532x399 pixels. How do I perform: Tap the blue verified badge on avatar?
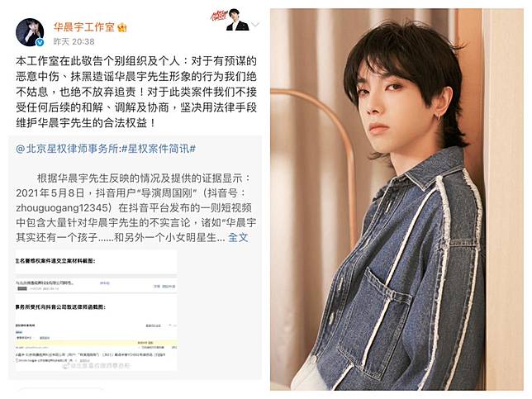click(x=40, y=42)
